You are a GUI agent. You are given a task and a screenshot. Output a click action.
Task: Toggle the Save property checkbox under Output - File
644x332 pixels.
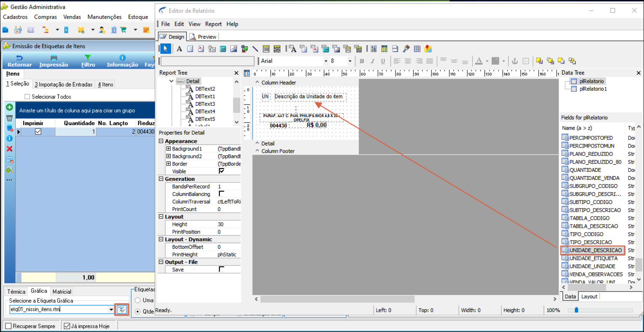(x=221, y=269)
